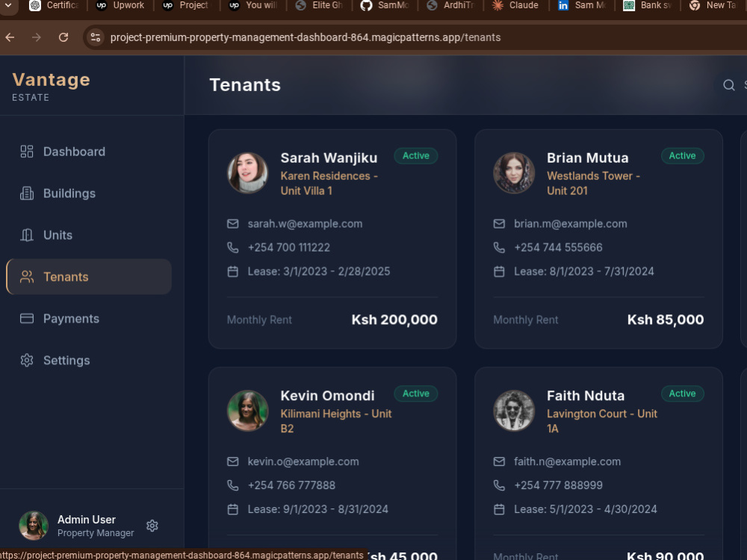747x560 pixels.
Task: Click the Payments card icon
Action: [27, 319]
